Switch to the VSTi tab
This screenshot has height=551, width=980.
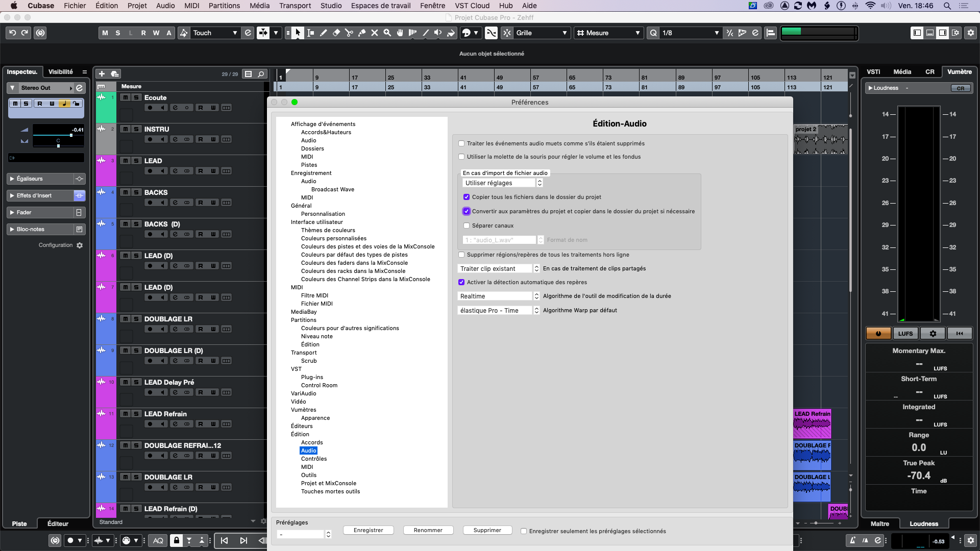point(873,72)
